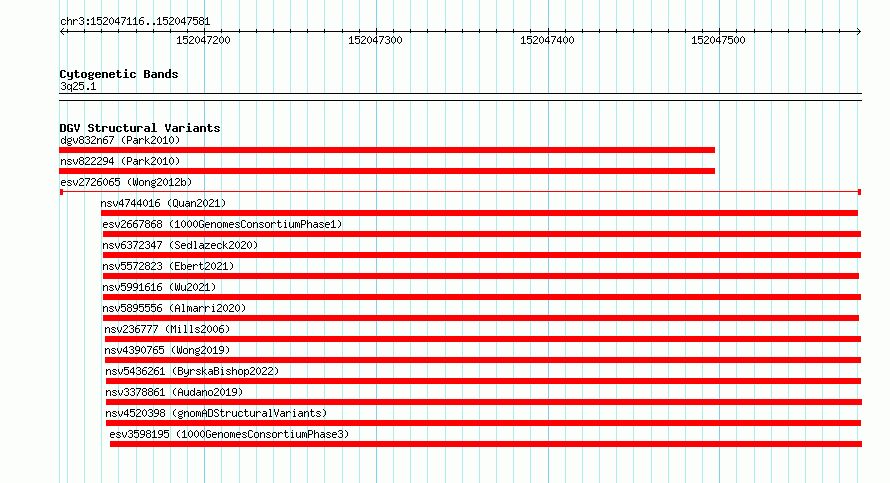The width and height of the screenshot is (890, 483).
Task: Select nsv6372347 (Sedlazeck2020) label
Action: click(180, 245)
